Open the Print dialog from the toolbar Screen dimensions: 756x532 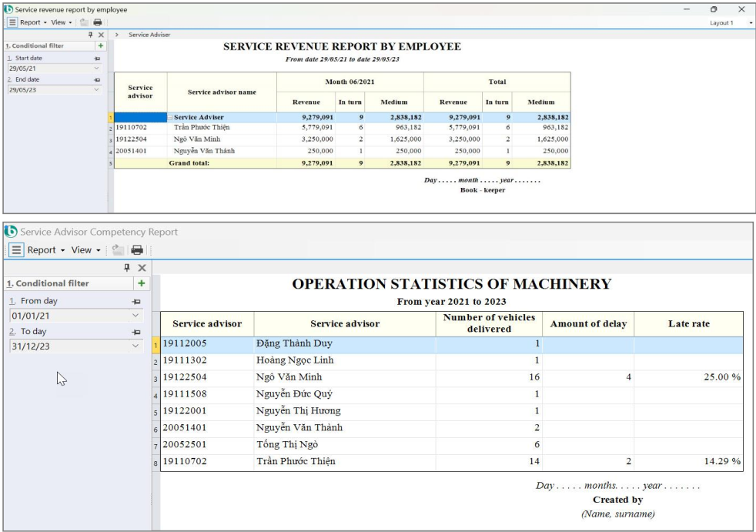tap(98, 23)
